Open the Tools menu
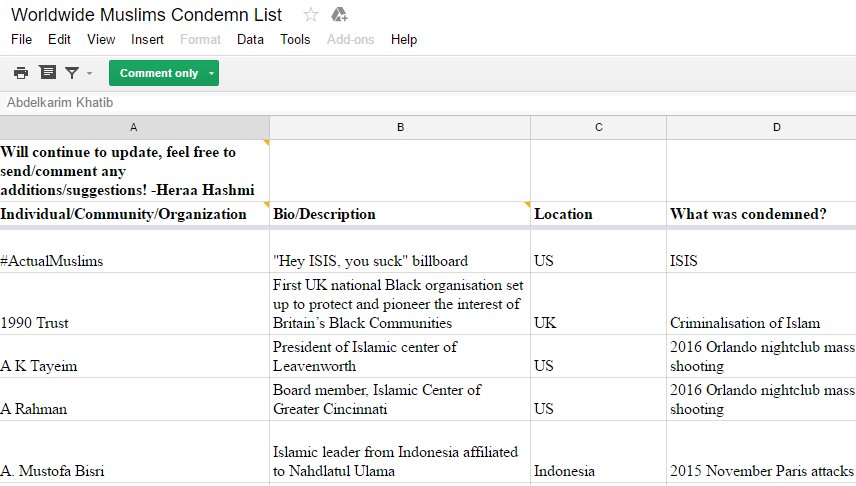856x486 pixels. [295, 39]
